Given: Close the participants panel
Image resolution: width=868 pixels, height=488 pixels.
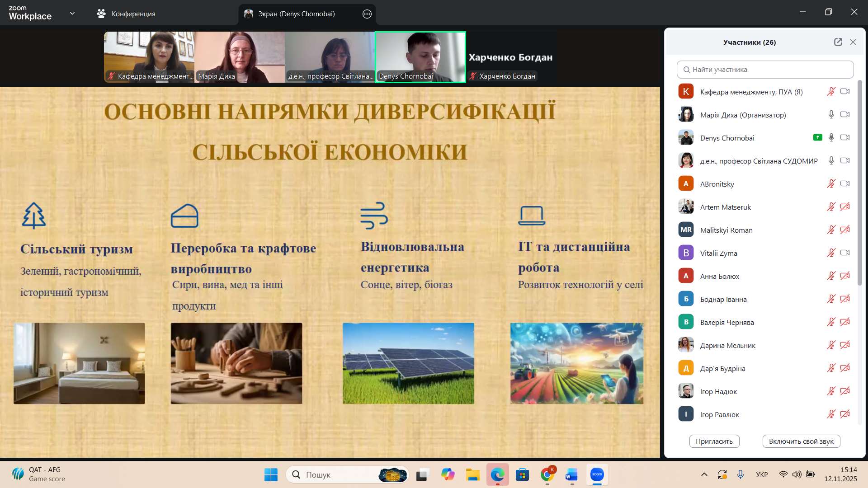Looking at the screenshot, I should tap(853, 42).
